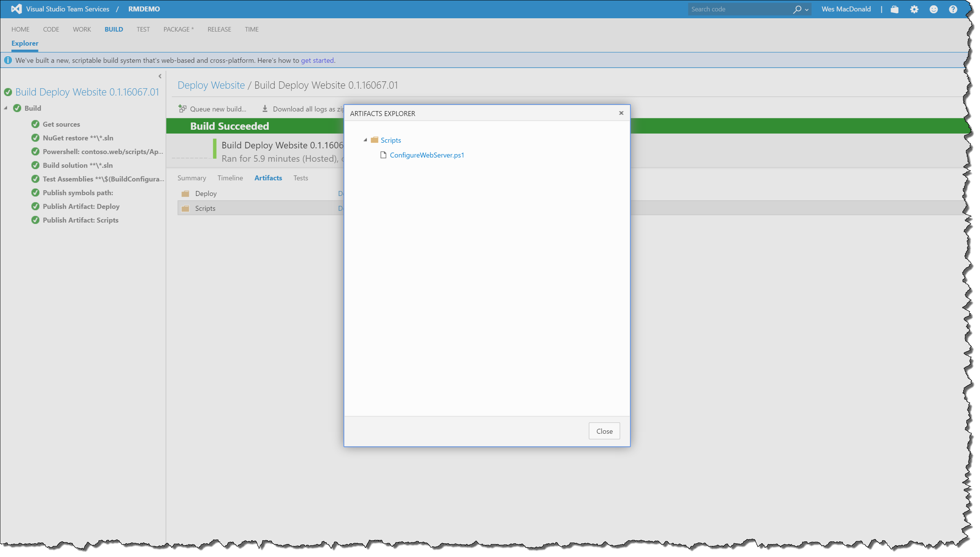
Task: Click the search magnifier icon
Action: [796, 9]
